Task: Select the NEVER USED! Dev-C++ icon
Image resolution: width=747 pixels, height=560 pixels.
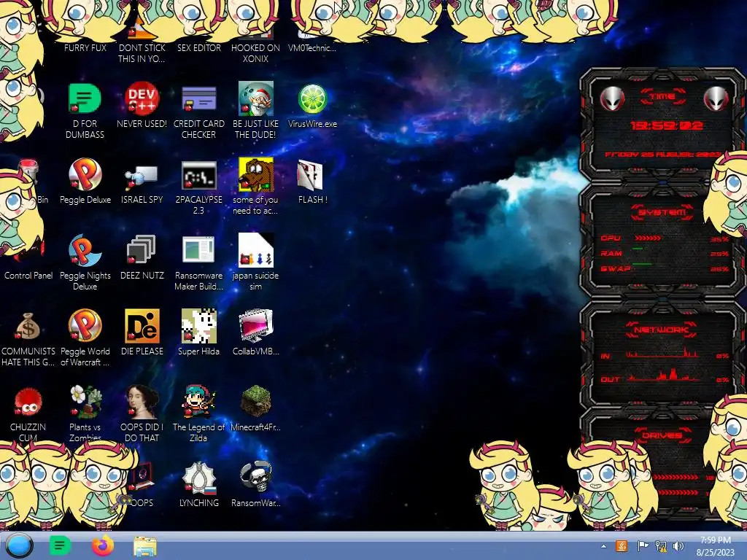Action: 142,98
